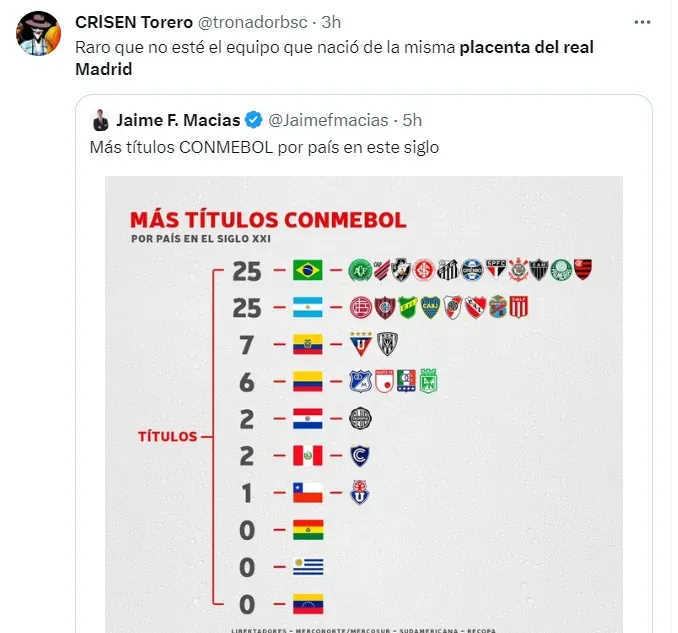
Task: Click the Argentina flag in the chart
Action: point(307,308)
